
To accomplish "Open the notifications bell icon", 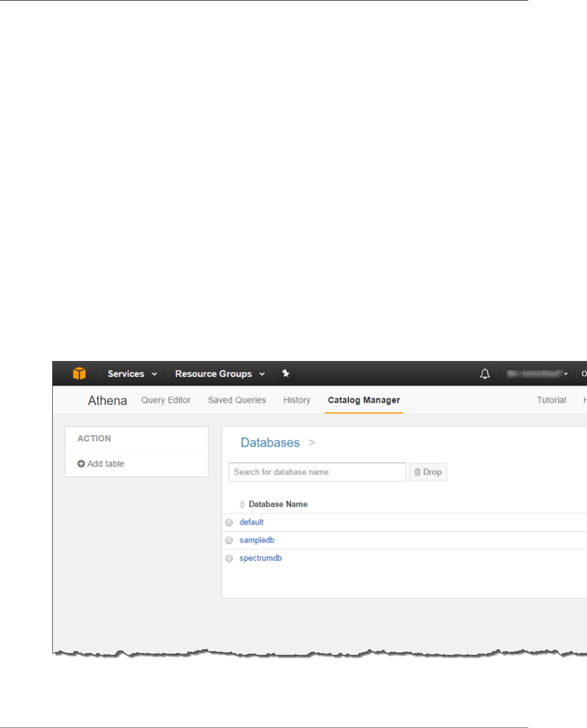I will tap(485, 374).
